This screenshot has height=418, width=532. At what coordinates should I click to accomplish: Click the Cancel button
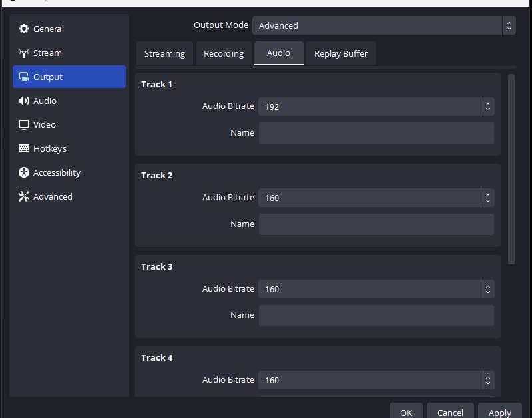coord(450,412)
